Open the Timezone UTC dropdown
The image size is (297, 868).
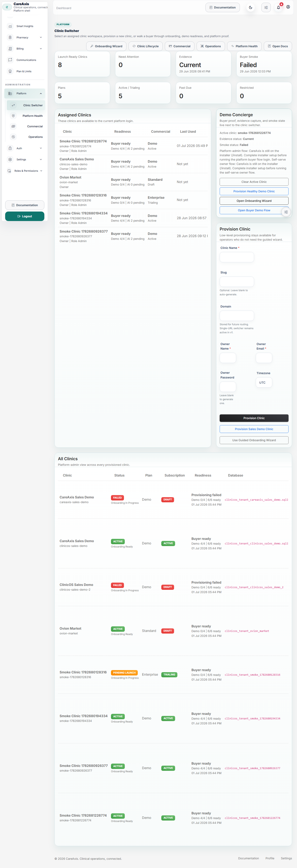click(x=264, y=382)
